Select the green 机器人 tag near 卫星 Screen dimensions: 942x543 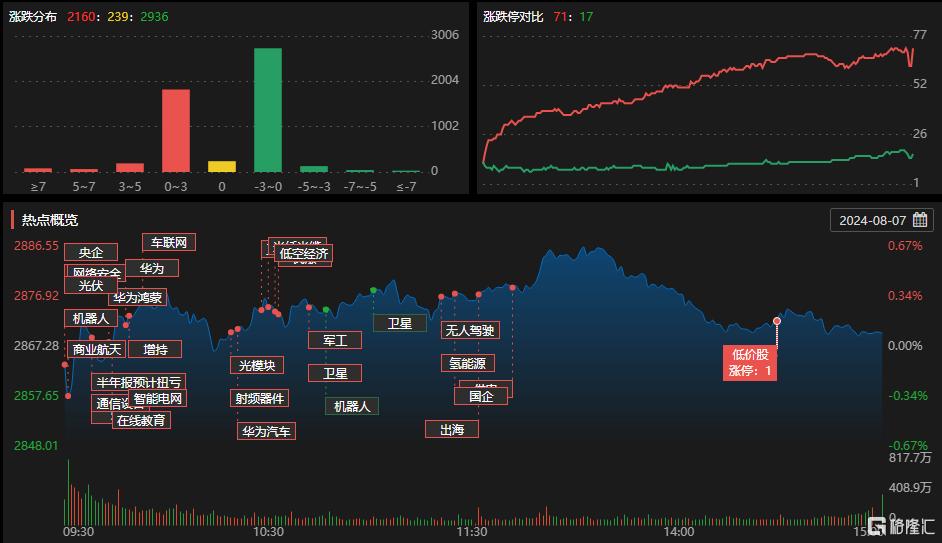(x=352, y=407)
